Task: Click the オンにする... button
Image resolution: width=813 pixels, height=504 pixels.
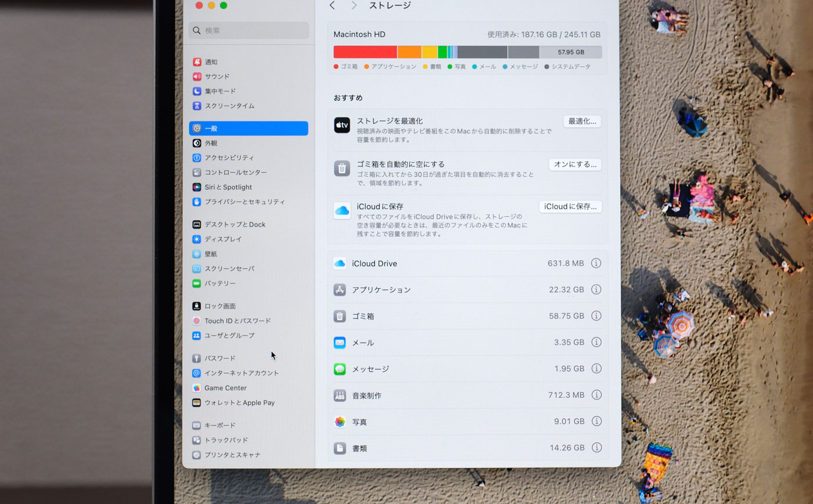Action: tap(575, 164)
